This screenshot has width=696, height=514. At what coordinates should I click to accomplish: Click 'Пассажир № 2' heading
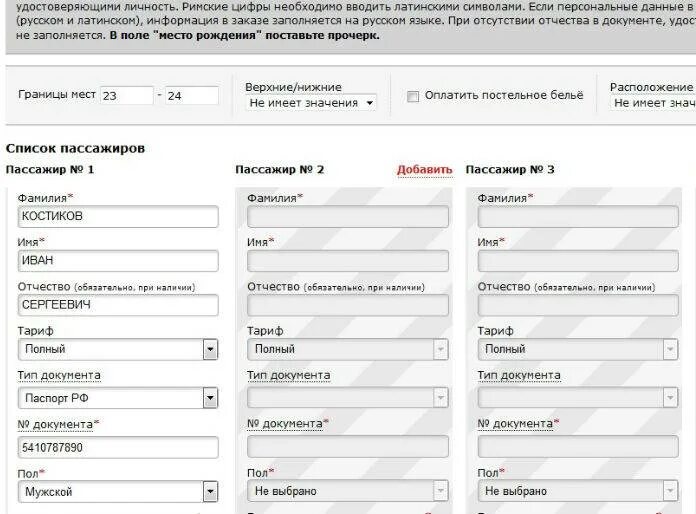280,170
